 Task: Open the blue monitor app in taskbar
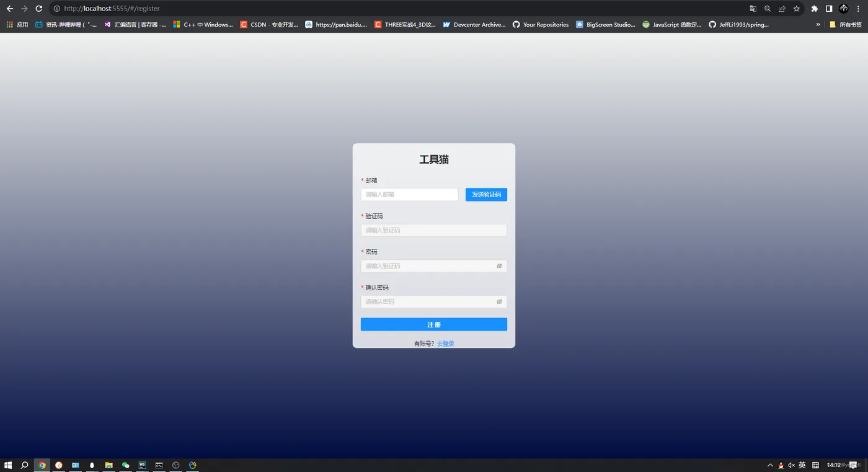coord(76,465)
